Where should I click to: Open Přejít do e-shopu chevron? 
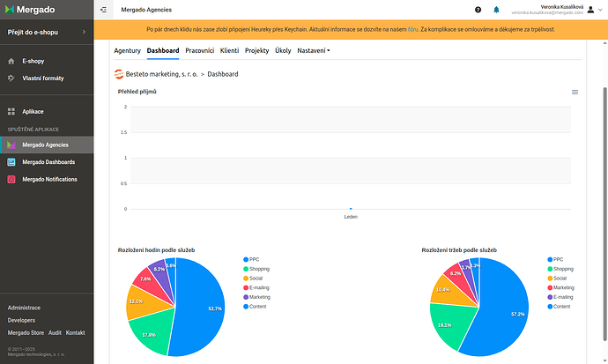(84, 32)
